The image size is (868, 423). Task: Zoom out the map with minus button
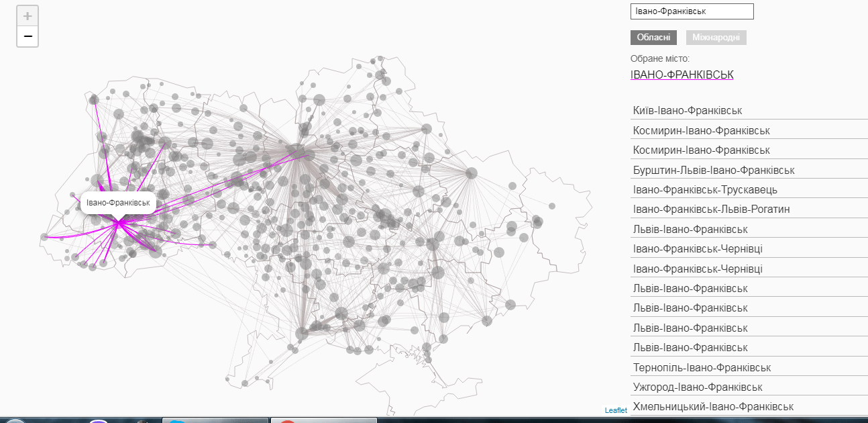[x=28, y=36]
